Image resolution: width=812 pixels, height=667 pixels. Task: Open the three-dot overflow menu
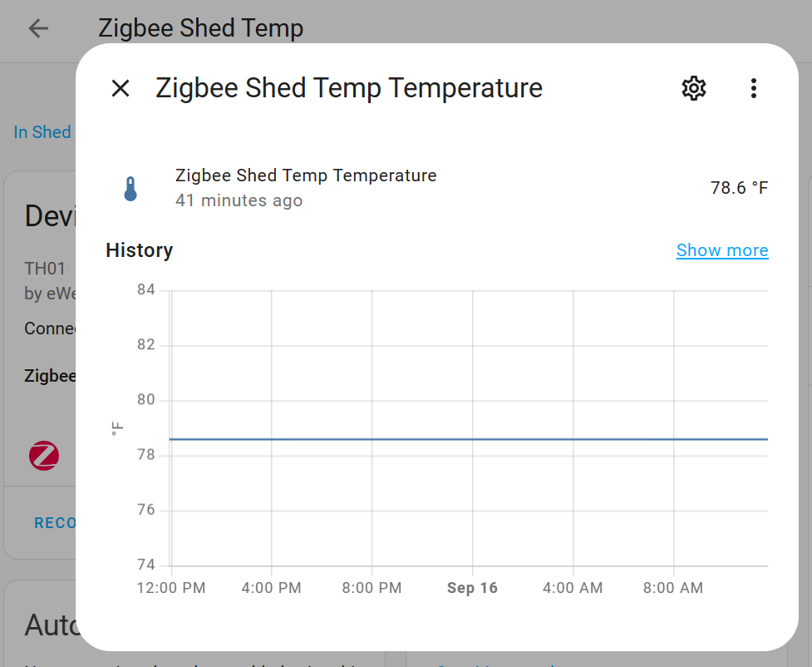753,88
